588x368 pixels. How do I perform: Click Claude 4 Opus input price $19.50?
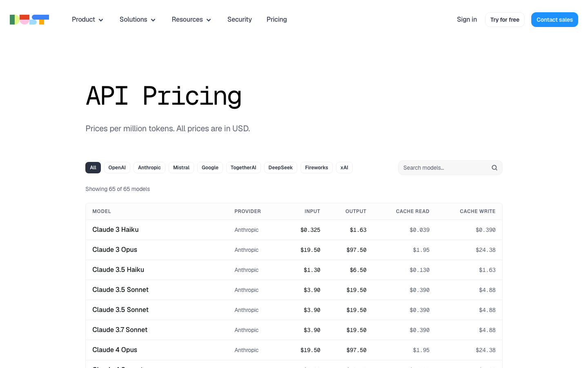click(x=310, y=350)
